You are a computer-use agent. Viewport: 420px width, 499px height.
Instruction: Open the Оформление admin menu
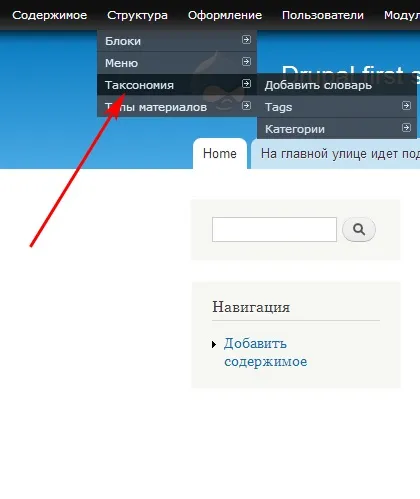(225, 15)
